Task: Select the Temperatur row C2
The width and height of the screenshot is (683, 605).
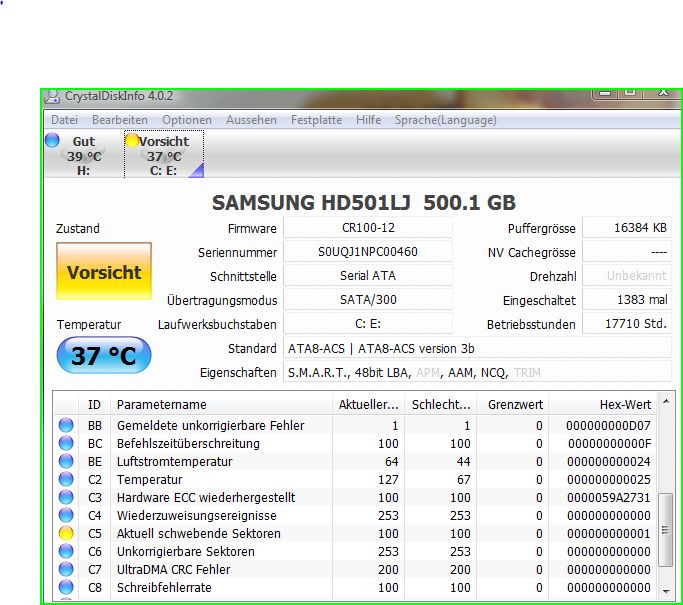Action: point(355,479)
